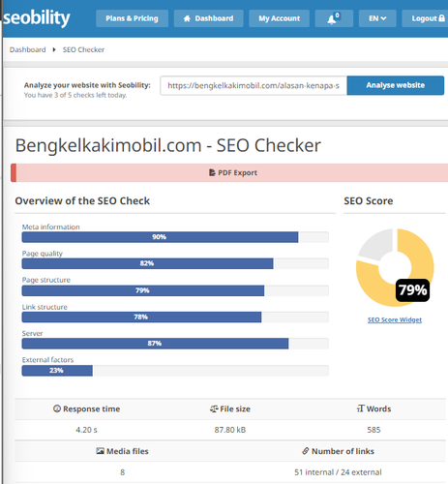448x484 pixels.
Task: Click the Dashboard breadcrumb link
Action: (x=28, y=49)
